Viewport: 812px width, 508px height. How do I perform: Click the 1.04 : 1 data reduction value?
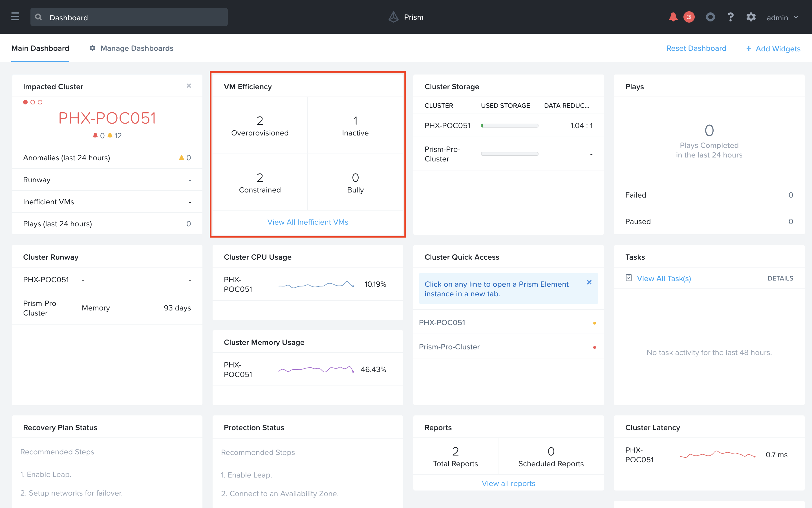(x=581, y=126)
